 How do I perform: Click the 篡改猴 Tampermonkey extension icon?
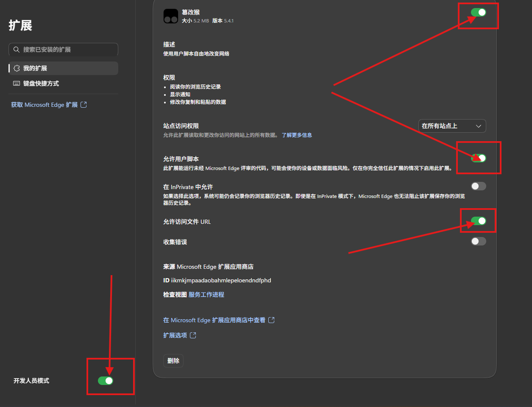[x=171, y=16]
